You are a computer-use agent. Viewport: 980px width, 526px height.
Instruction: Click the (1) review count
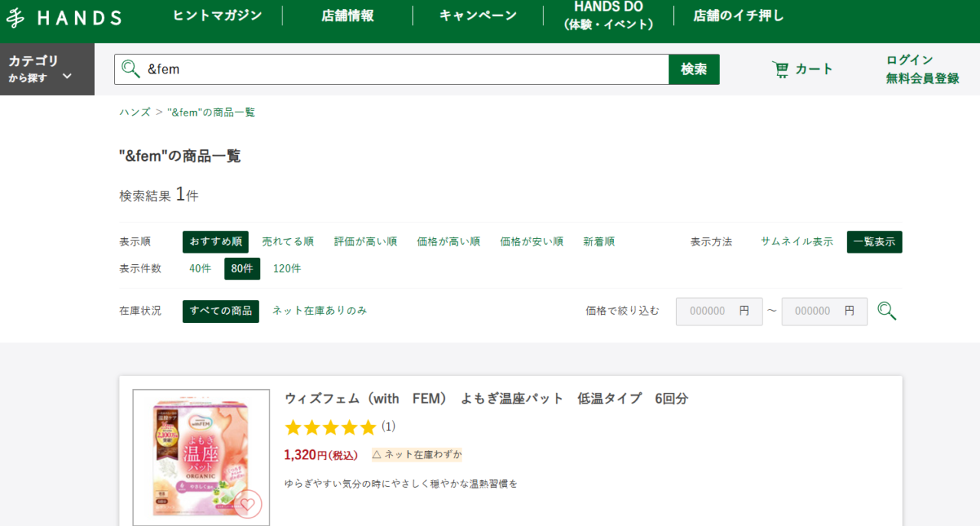(388, 426)
